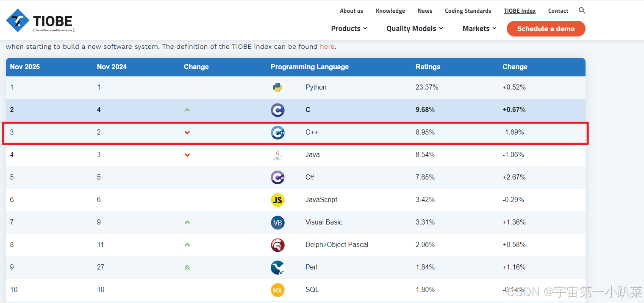The height and width of the screenshot is (303, 644).
Task: Open Coding Standards page
Action: (x=468, y=11)
